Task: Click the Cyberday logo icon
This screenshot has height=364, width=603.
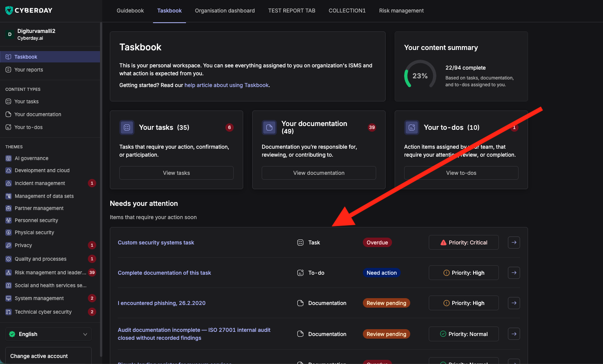Action: [9, 11]
